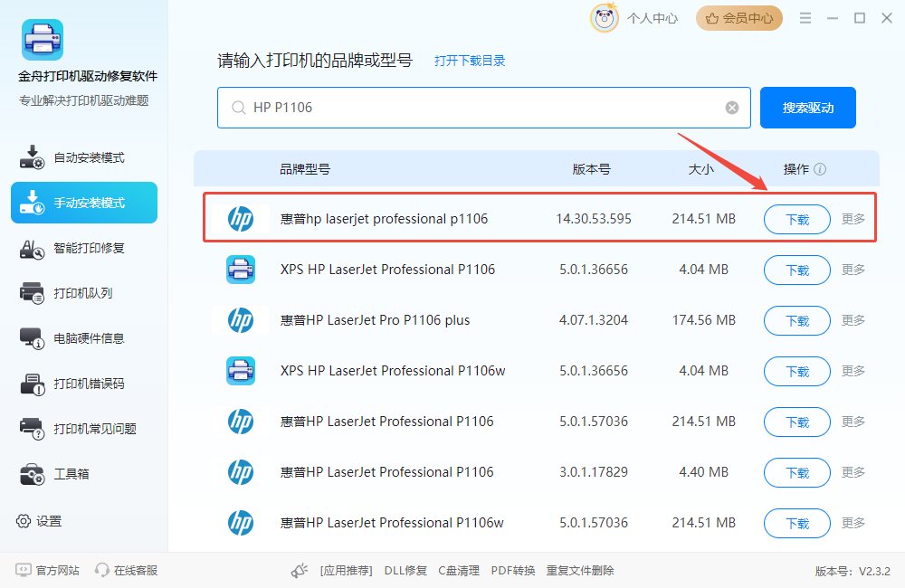Viewport: 905px width, 588px height.
Task: Open PDF conversion (PDF转换) link
Action: coord(513,571)
